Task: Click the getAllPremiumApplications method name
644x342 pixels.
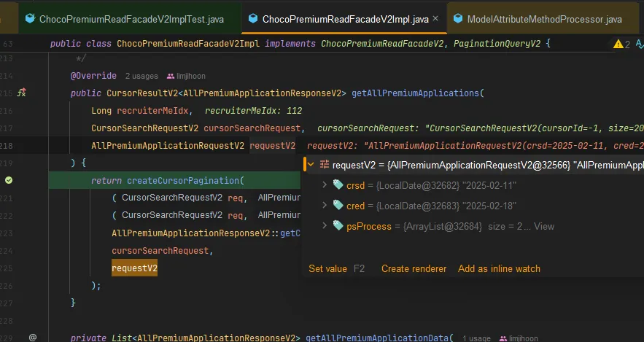Action: click(x=415, y=93)
